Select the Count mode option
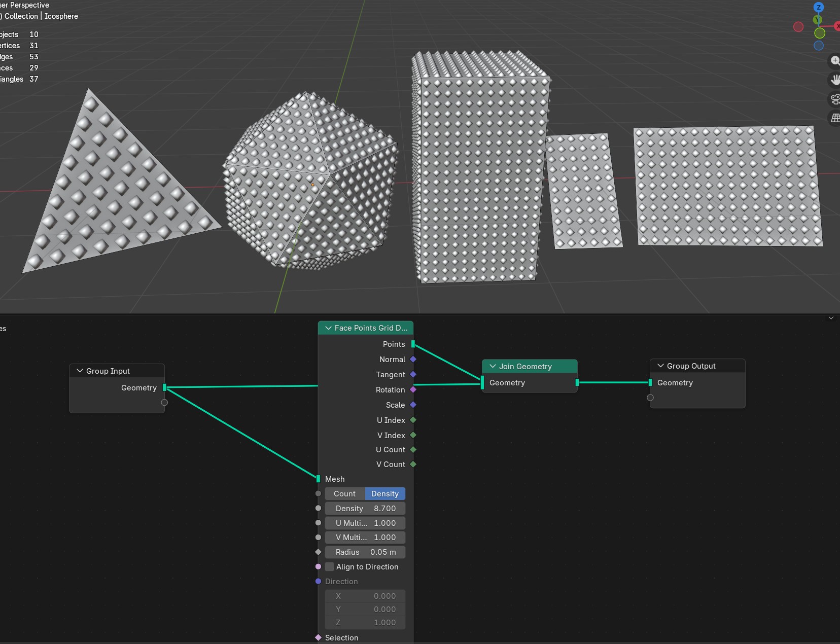Viewport: 840px width, 644px height. 345,493
